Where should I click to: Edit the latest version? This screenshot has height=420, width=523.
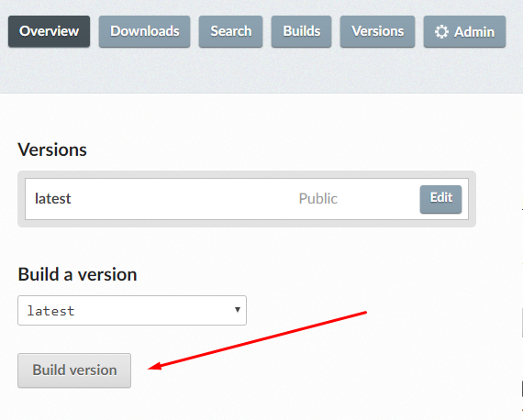tap(440, 199)
